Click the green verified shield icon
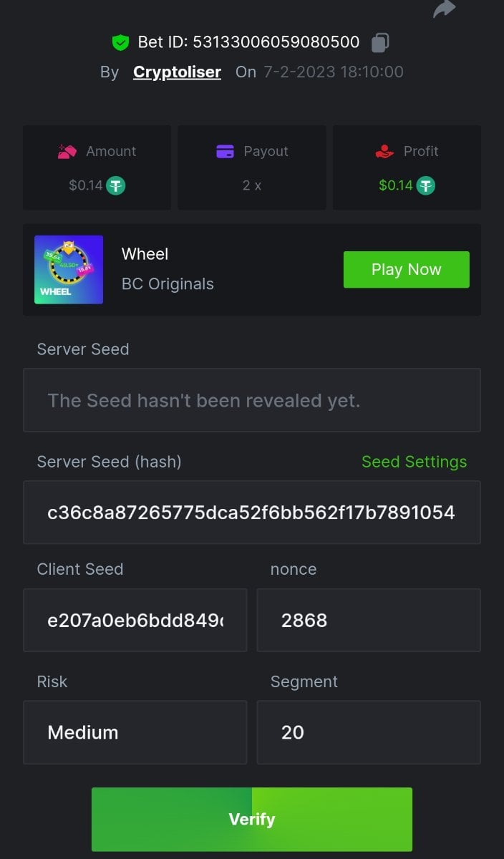This screenshot has height=859, width=504. [x=120, y=42]
